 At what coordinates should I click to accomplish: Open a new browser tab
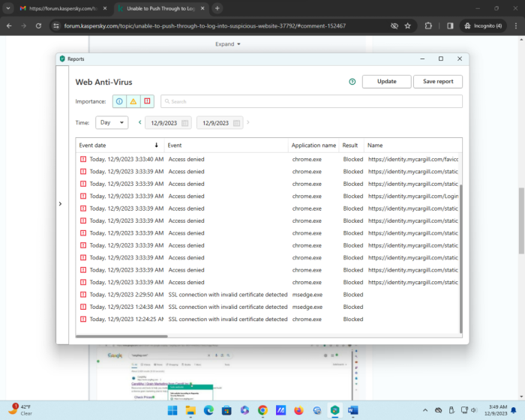[217, 8]
